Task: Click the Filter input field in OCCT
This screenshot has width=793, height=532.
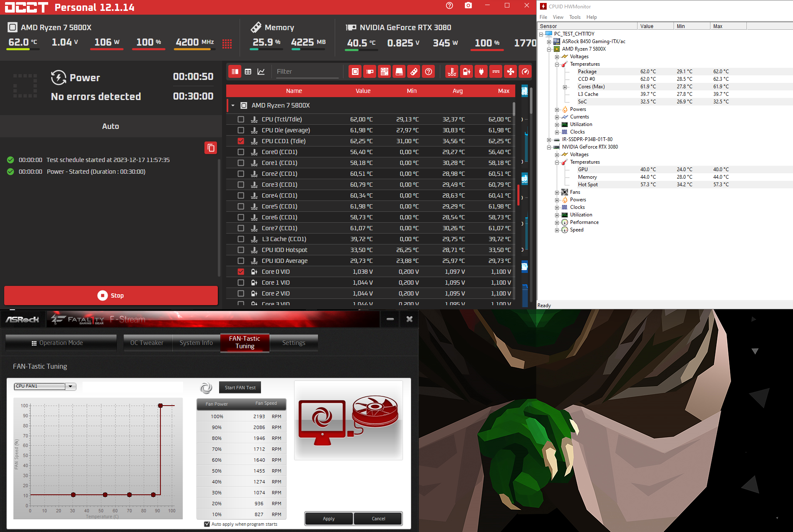Action: [x=307, y=72]
